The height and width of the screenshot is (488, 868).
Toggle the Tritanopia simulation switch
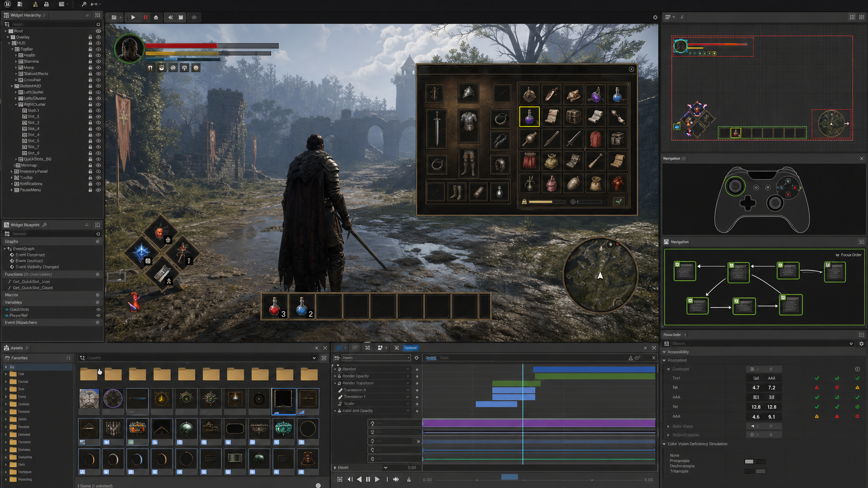click(755, 471)
